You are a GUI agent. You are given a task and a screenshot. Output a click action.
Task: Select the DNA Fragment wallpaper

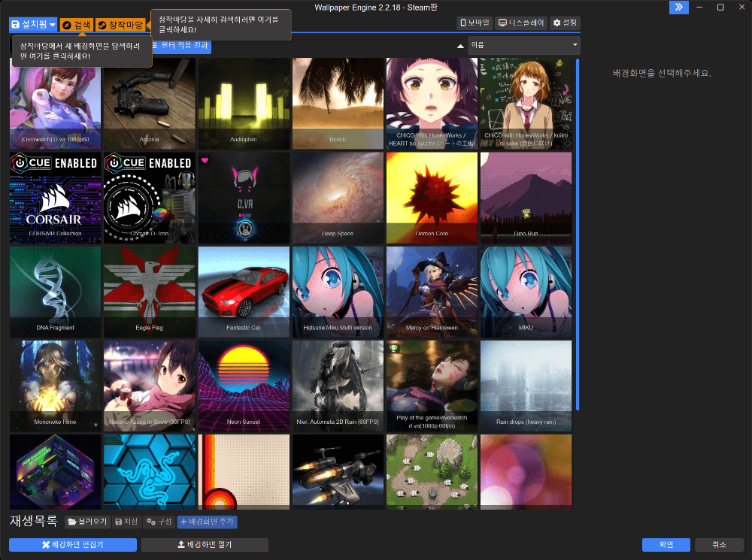pos(55,292)
